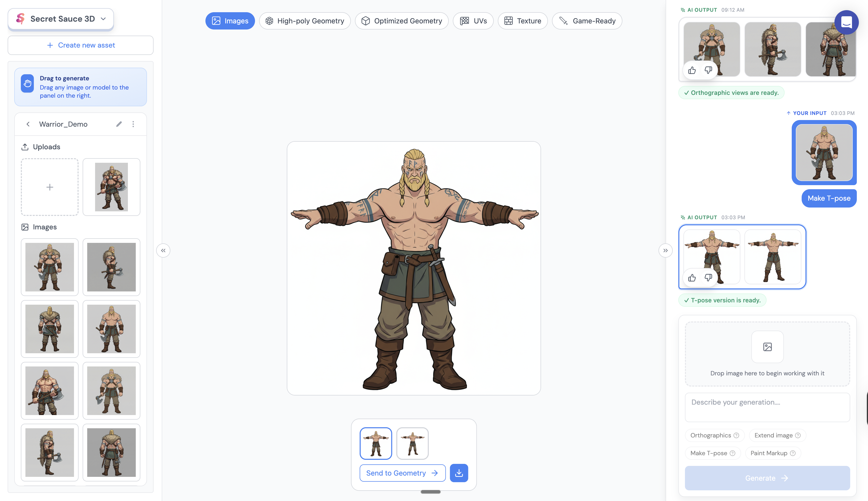Open the Game-Ready view
This screenshot has width=868, height=501.
click(587, 21)
